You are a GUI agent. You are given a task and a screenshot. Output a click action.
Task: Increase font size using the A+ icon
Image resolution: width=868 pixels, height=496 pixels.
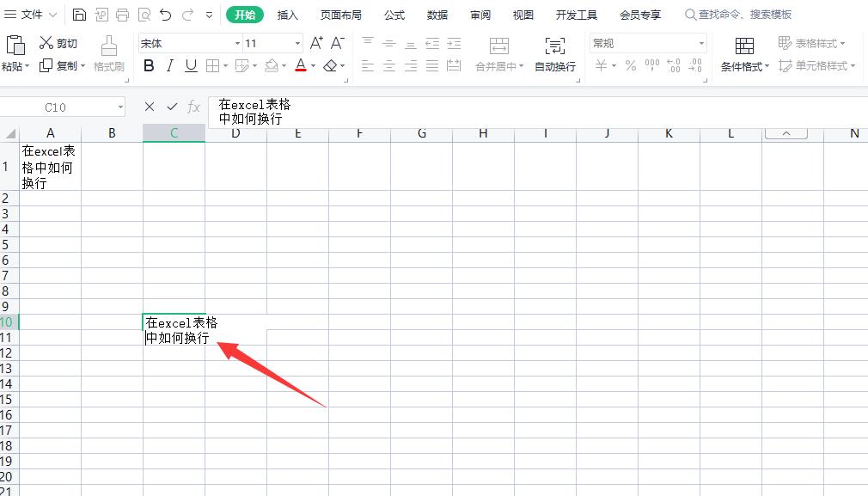[315, 41]
